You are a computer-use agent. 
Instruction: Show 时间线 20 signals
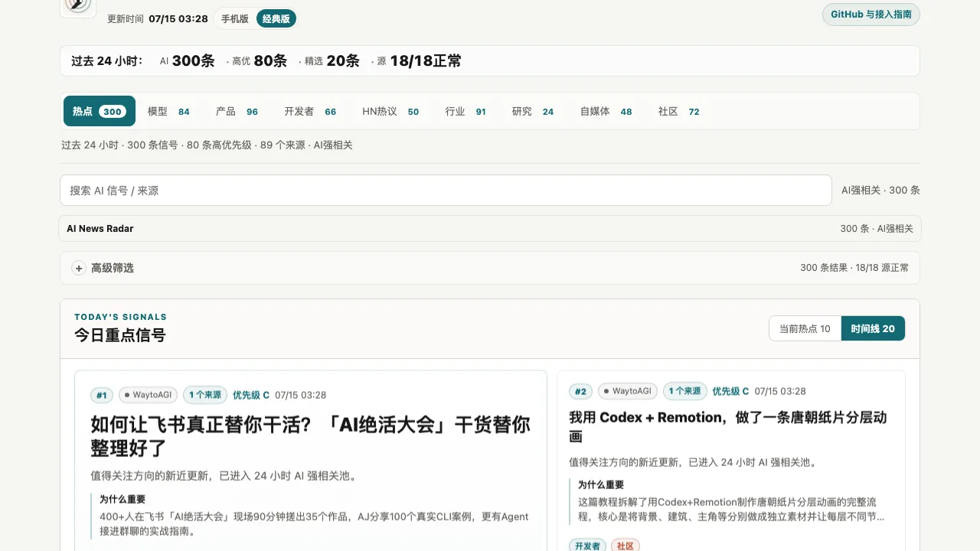tap(873, 328)
